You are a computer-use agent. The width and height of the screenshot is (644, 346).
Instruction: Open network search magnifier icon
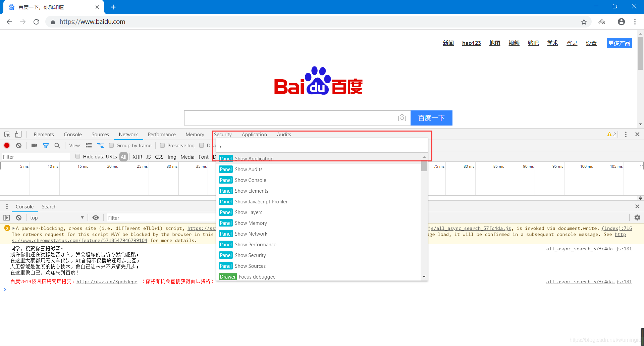pyautogui.click(x=57, y=146)
